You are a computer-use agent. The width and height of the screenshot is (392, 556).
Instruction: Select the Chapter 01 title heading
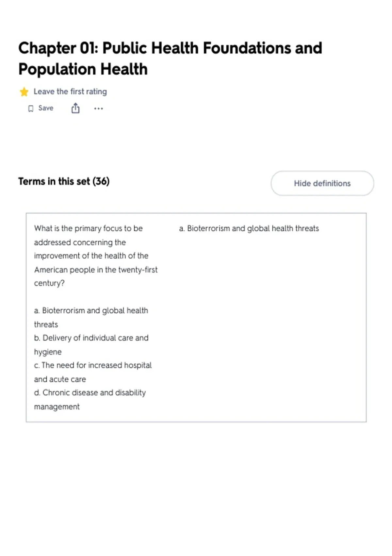coord(170,59)
